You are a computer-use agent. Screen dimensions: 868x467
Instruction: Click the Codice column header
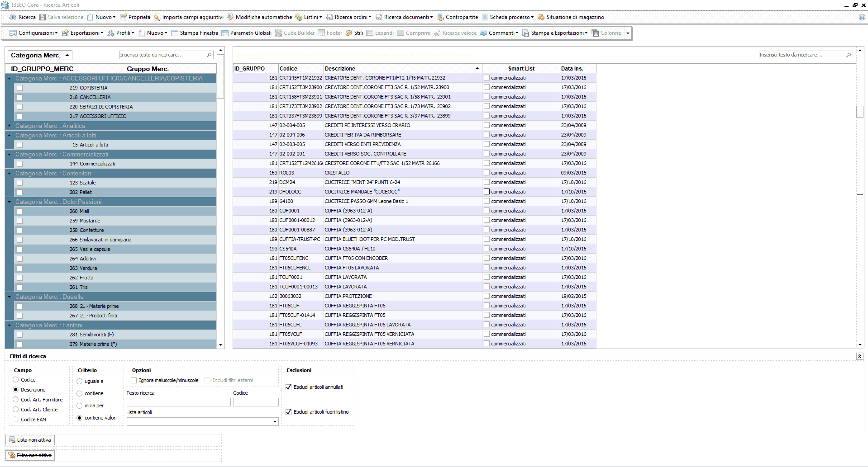coord(300,69)
